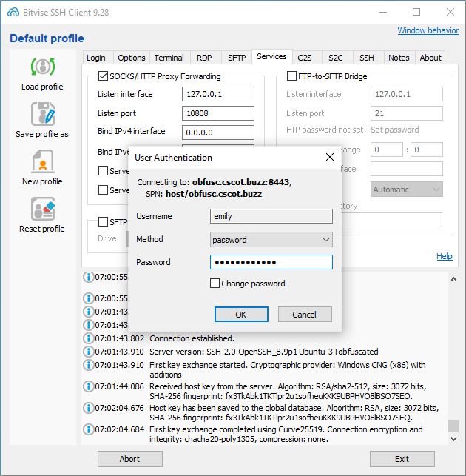This screenshot has height=476, width=466.
Task: Select the SFTP tab
Action: (237, 58)
